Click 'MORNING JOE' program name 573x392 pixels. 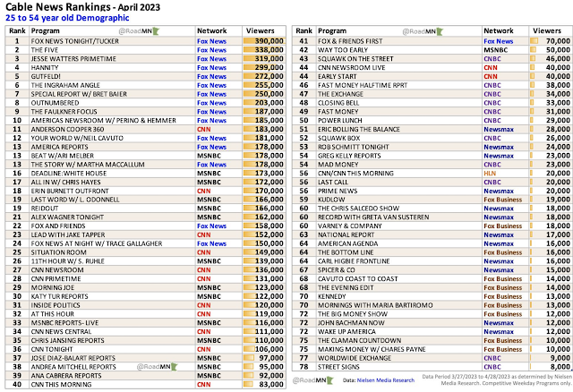(x=53, y=287)
